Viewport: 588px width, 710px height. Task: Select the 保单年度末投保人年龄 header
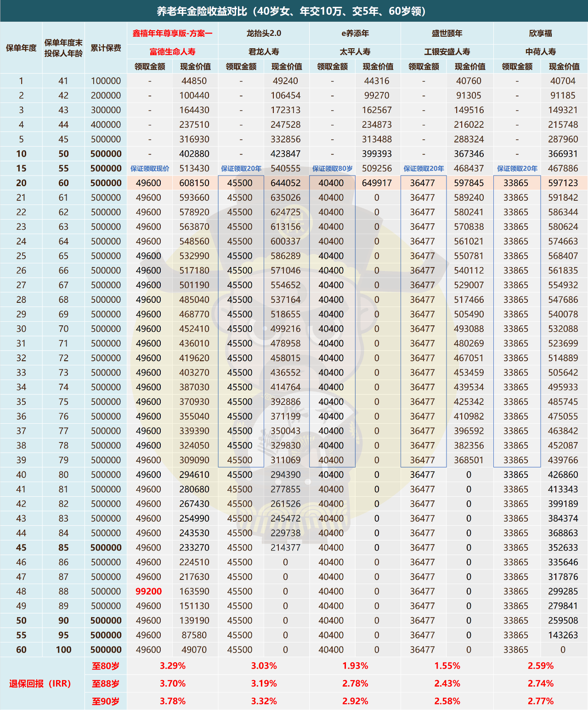[x=63, y=48]
